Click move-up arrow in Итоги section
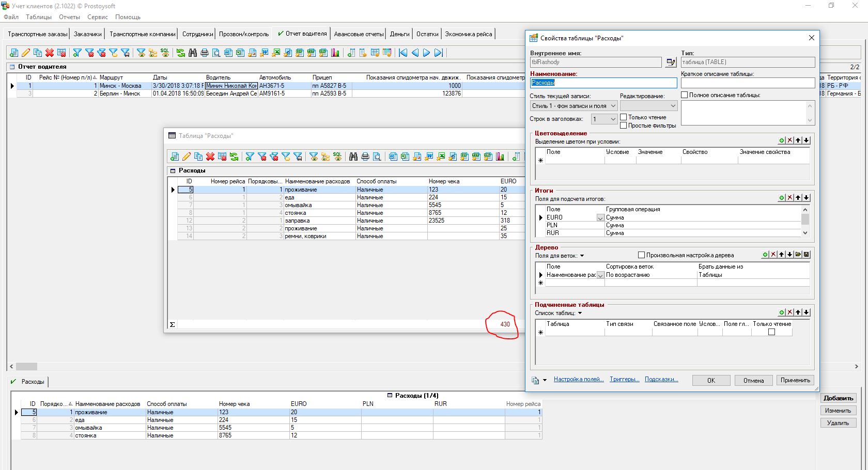 click(x=798, y=198)
